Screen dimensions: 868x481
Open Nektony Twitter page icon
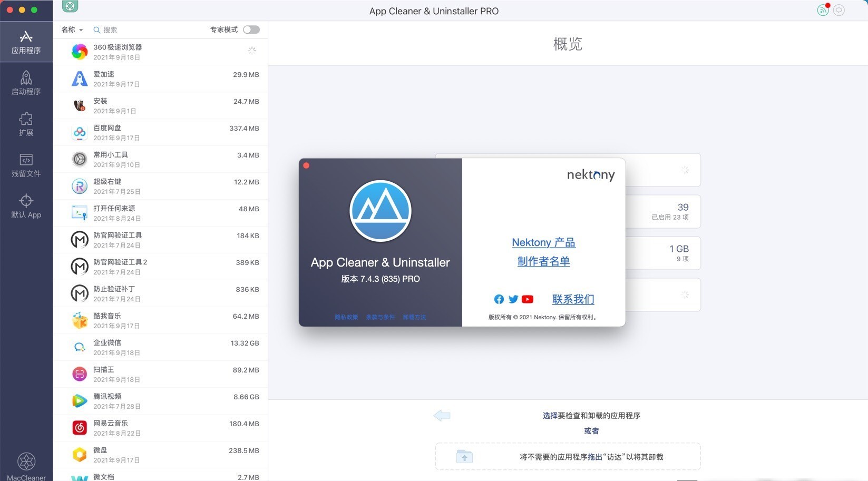click(x=513, y=299)
